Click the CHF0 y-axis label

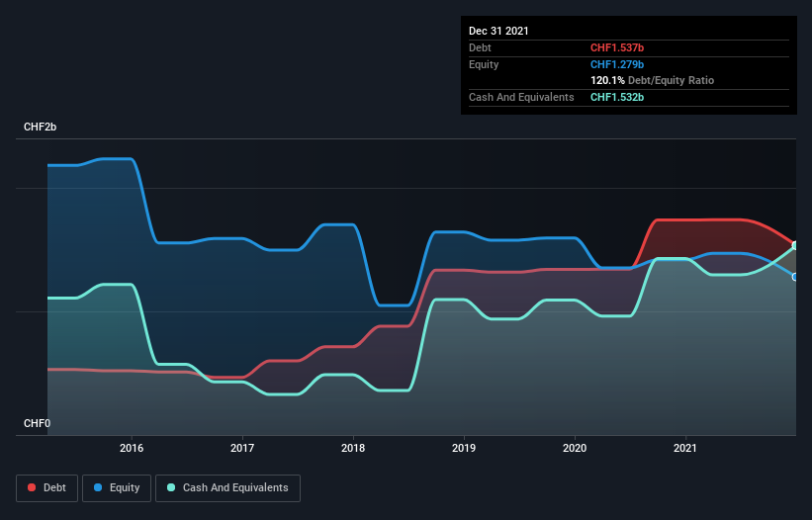point(37,423)
